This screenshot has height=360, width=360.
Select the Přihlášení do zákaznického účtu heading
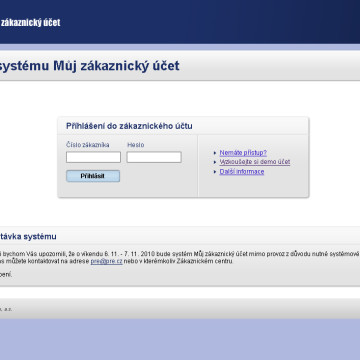pos(129,126)
